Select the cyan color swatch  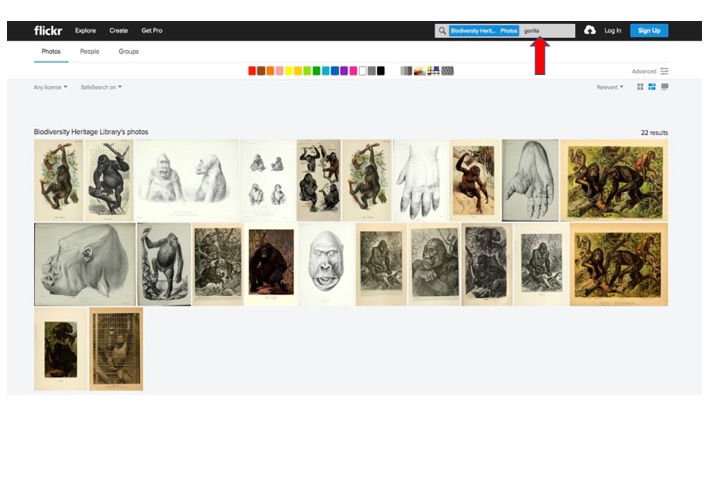click(x=326, y=71)
